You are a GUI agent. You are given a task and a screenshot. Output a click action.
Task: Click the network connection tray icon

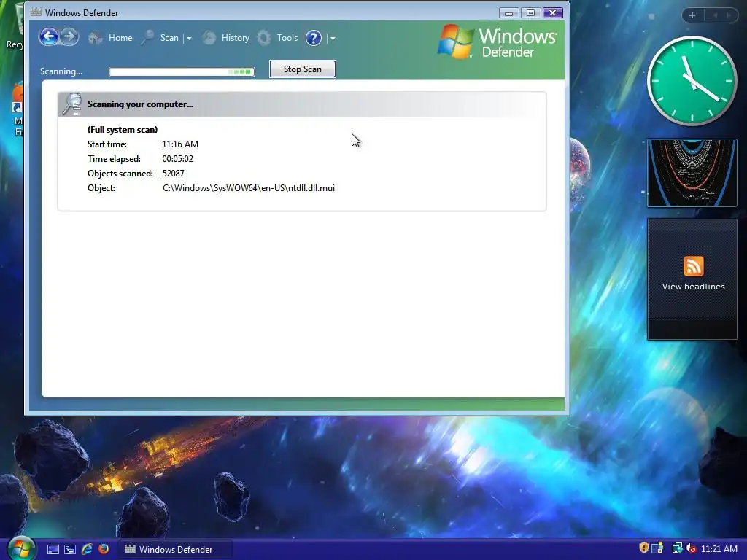tap(677, 548)
